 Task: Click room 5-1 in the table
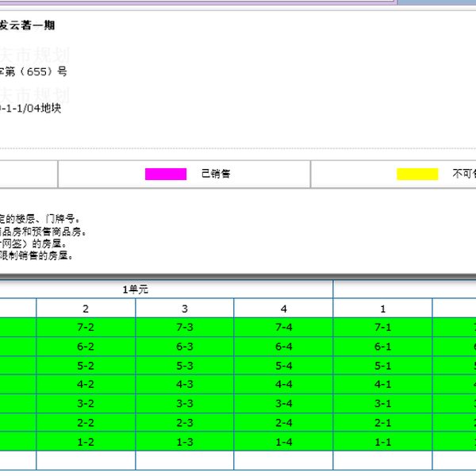pos(382,366)
